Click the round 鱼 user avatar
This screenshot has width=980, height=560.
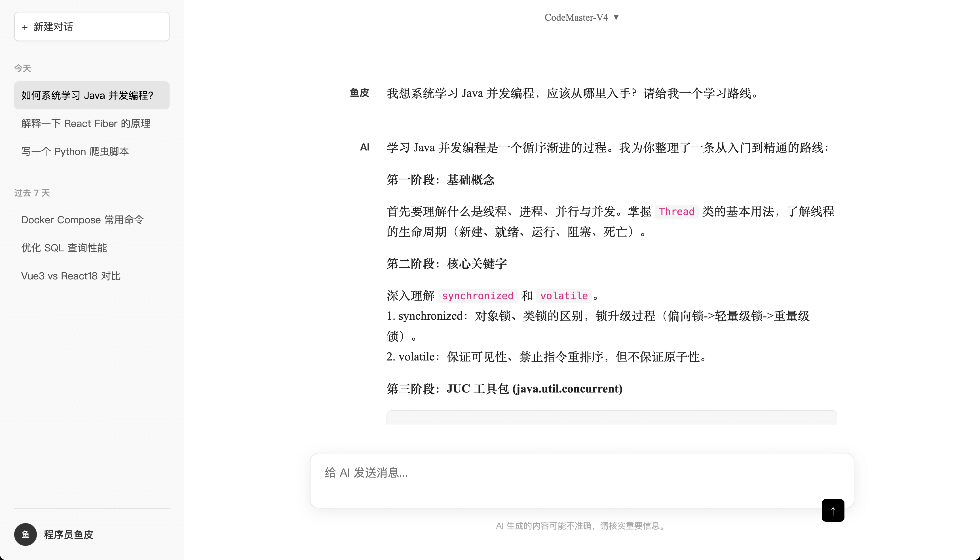tap(26, 534)
